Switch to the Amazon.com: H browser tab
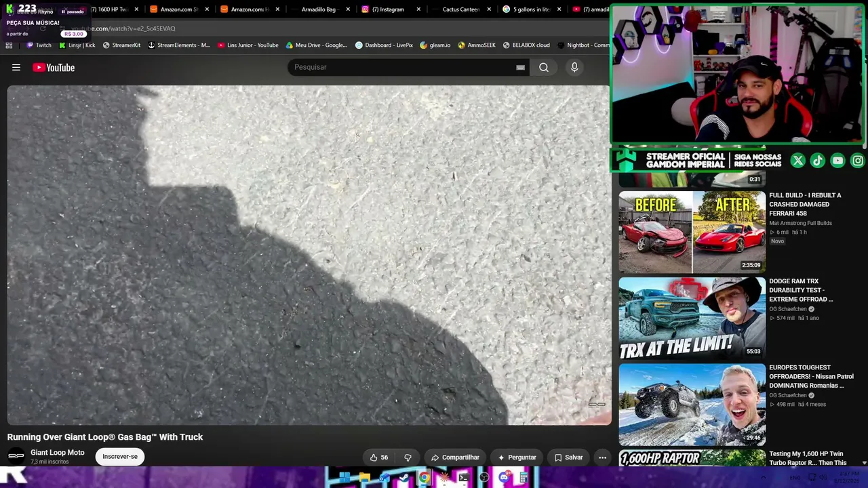Image resolution: width=868 pixels, height=488 pixels. click(x=250, y=9)
